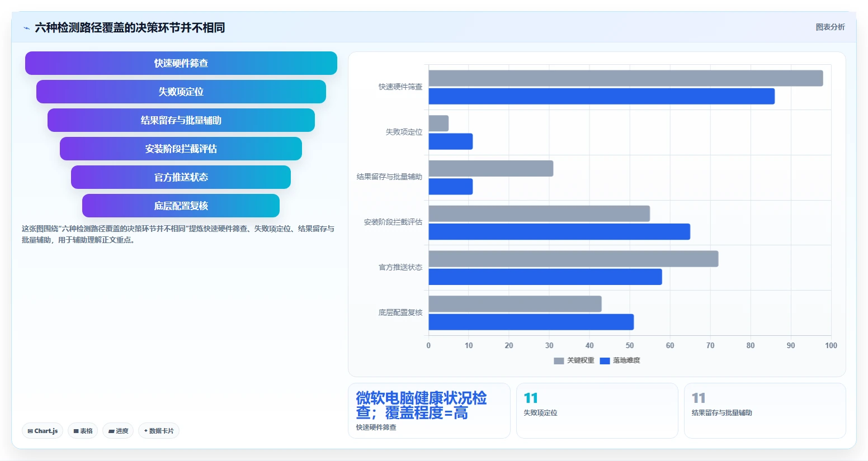Click the gray bar for 结果留存与批量辅助
868x461 pixels.
click(x=491, y=169)
